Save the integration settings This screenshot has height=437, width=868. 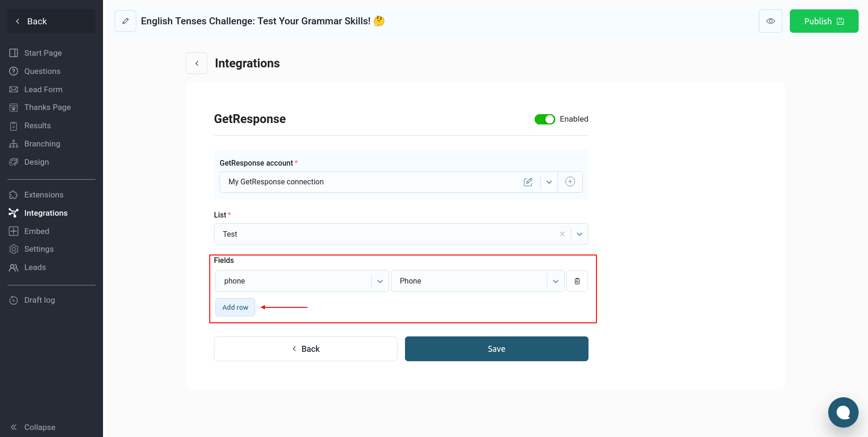point(496,349)
